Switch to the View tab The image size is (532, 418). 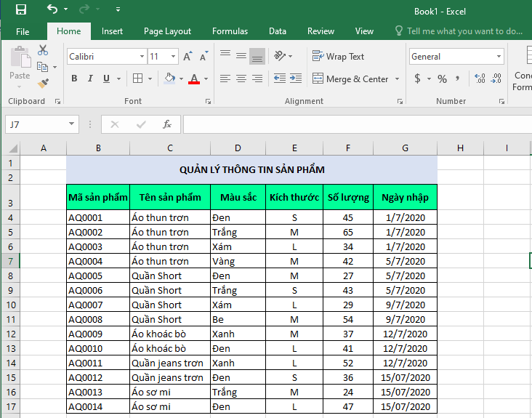point(364,31)
